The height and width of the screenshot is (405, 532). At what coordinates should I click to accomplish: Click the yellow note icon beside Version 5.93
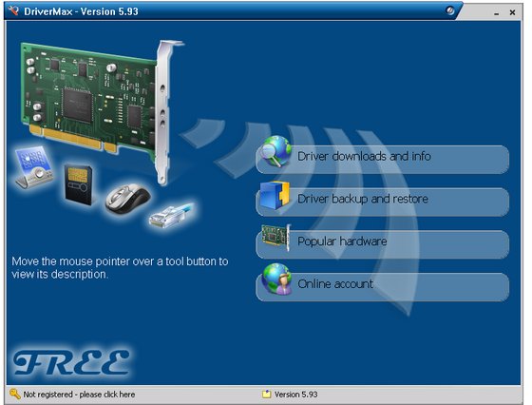click(267, 395)
